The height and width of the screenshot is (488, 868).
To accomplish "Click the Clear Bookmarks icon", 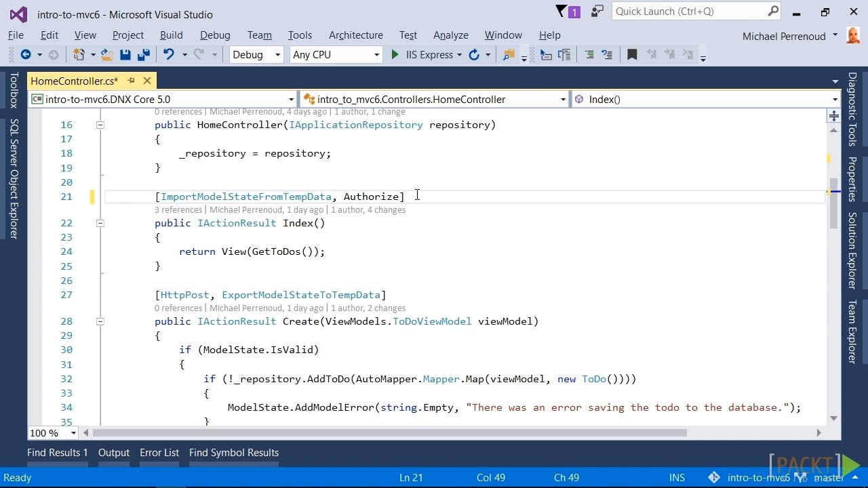I will (688, 55).
